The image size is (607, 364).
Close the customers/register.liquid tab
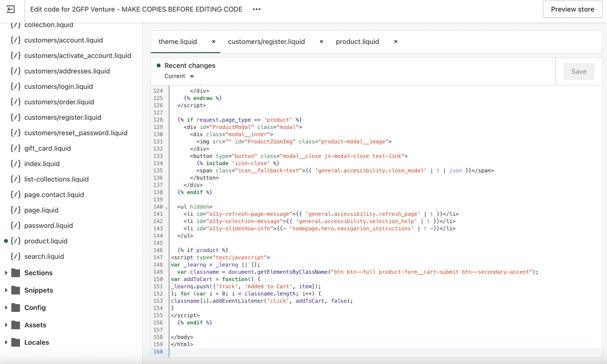321,42
